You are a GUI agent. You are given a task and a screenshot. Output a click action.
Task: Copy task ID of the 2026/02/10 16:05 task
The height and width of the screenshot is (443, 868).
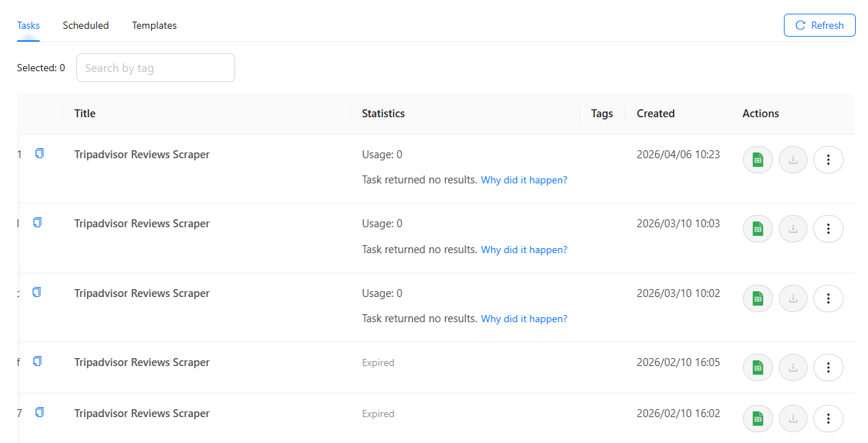pyautogui.click(x=37, y=361)
